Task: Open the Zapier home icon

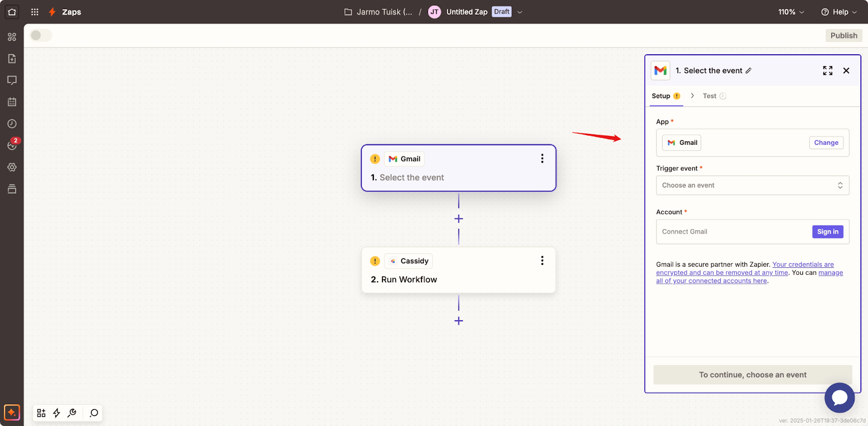Action: [12, 11]
